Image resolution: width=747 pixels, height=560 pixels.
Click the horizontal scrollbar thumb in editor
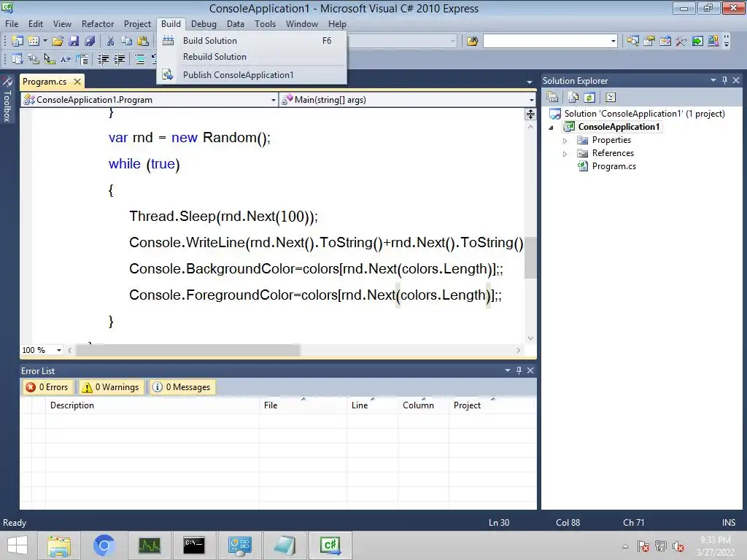tap(188, 351)
